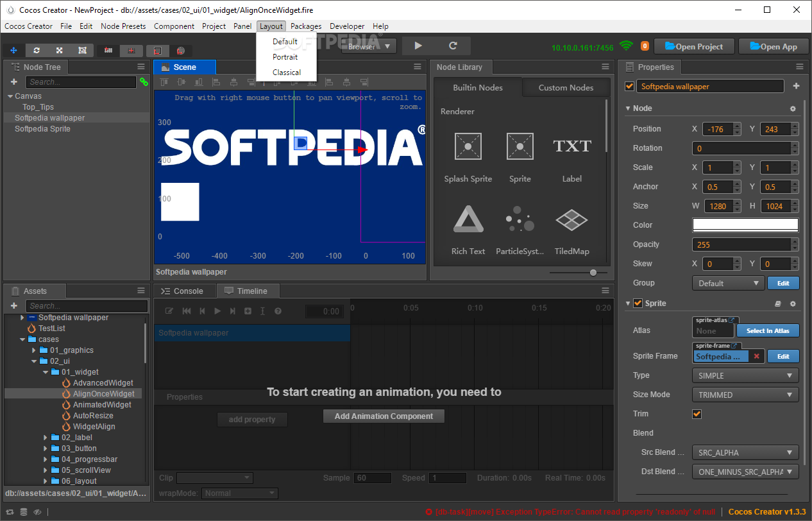
Task: Clear sprite frame with red X
Action: 756,356
